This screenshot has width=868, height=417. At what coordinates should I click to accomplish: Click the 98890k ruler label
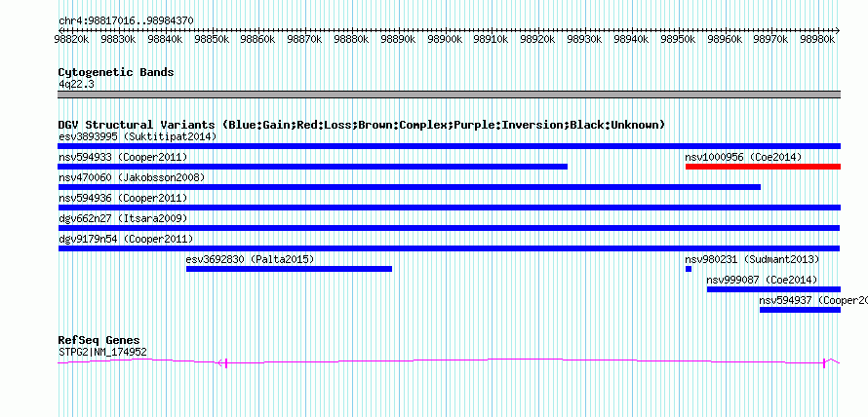click(x=398, y=40)
